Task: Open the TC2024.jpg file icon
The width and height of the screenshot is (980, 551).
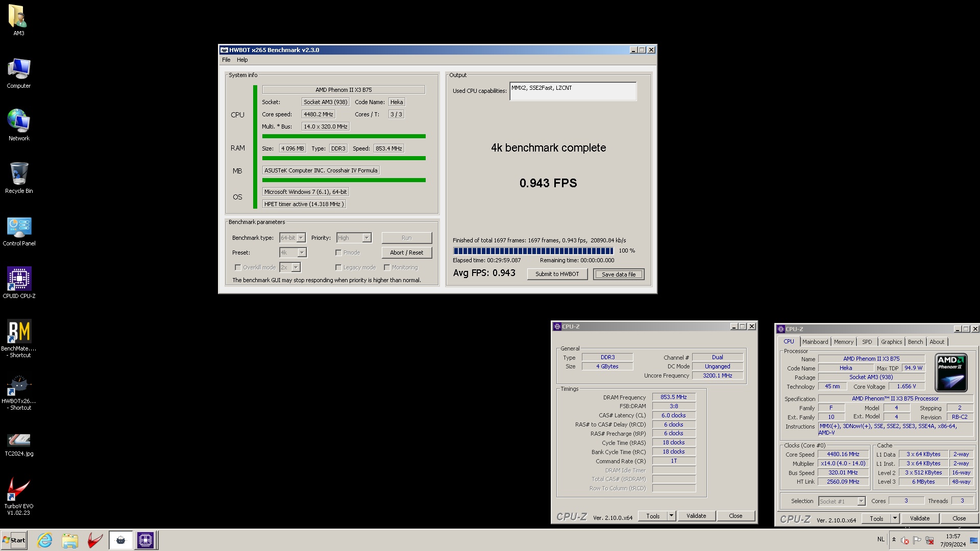Action: [19, 444]
